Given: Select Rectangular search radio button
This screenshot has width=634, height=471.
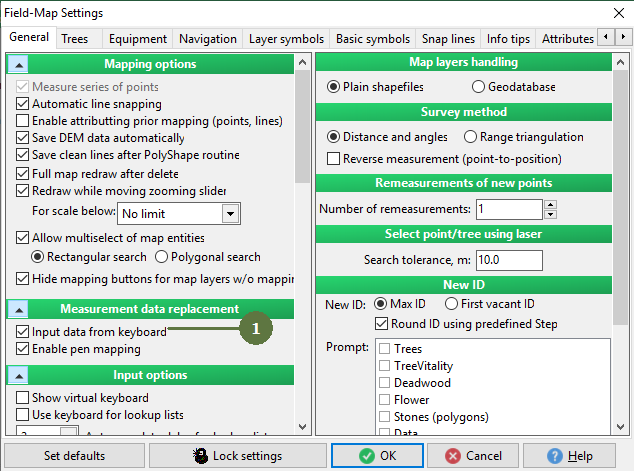Looking at the screenshot, I should (38, 257).
